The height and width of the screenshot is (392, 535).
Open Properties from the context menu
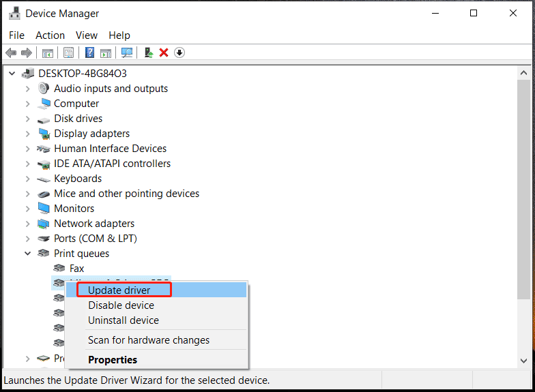156,360
